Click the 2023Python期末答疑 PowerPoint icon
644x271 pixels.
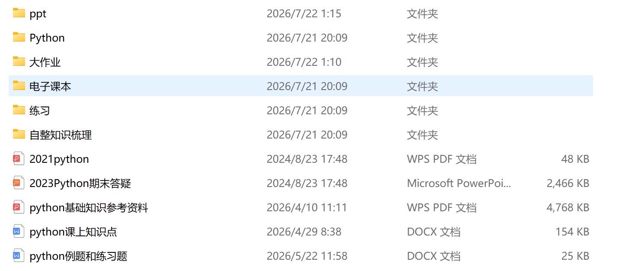point(17,183)
